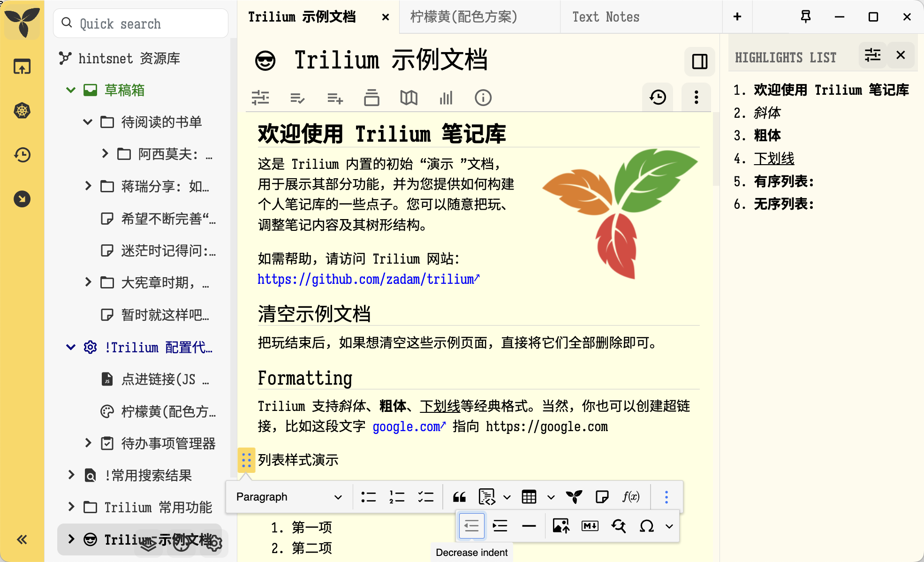This screenshot has width=924, height=562.
Task: Click the Markdown import icon
Action: pyautogui.click(x=590, y=526)
